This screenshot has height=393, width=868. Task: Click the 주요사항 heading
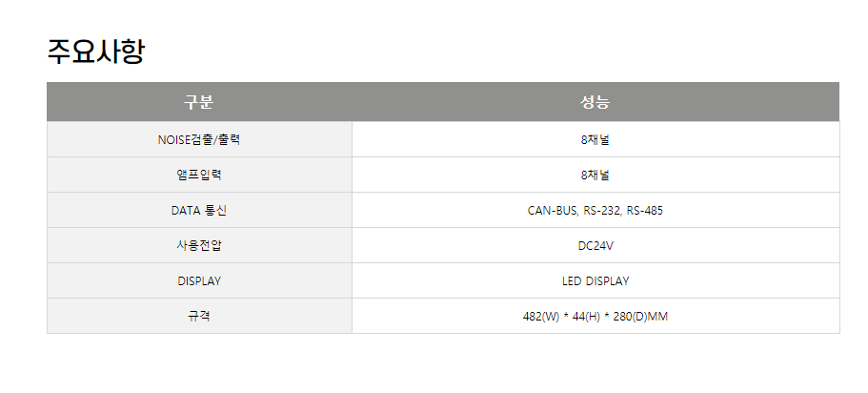[x=96, y=52]
